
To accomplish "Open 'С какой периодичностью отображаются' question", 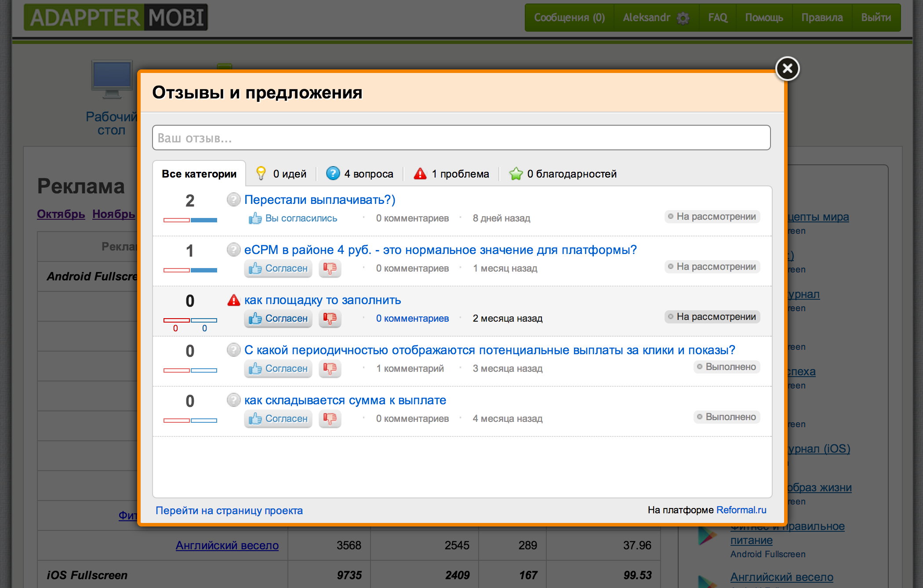I will (490, 350).
